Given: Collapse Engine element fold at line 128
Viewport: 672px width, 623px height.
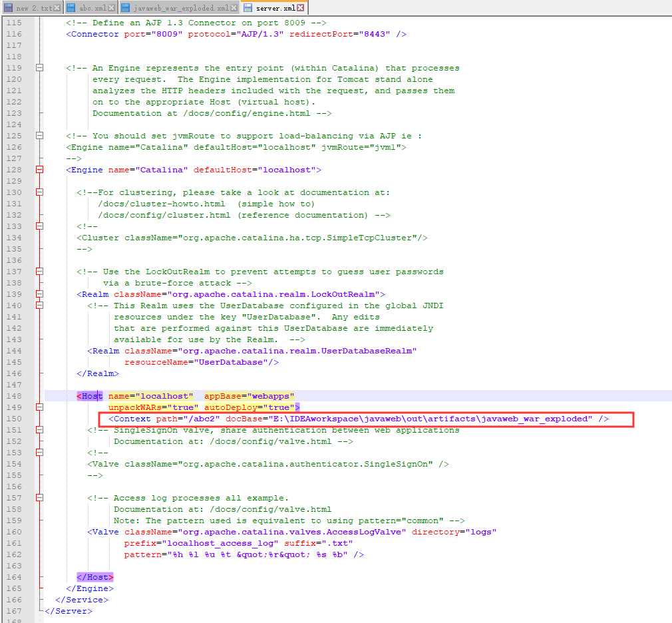Looking at the screenshot, I should [x=39, y=169].
